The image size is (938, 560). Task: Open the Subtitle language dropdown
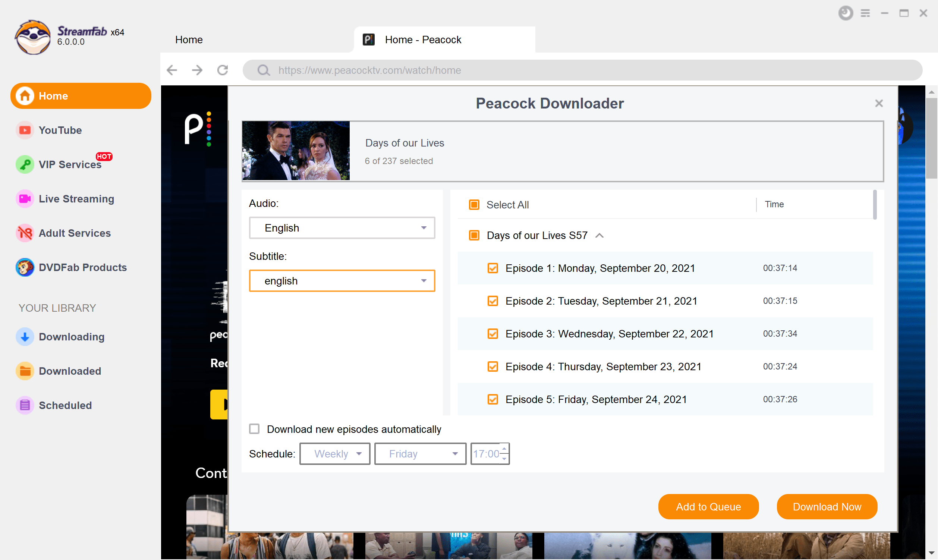(342, 281)
